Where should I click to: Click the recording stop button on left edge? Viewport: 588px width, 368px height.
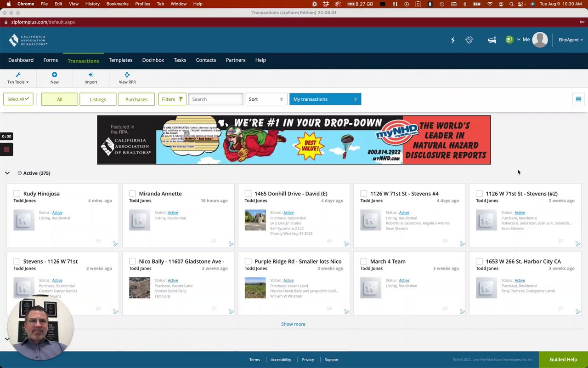tap(6, 149)
